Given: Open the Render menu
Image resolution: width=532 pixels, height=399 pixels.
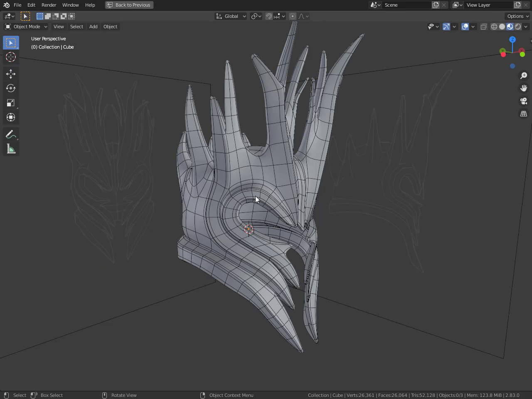Looking at the screenshot, I should pos(49,5).
